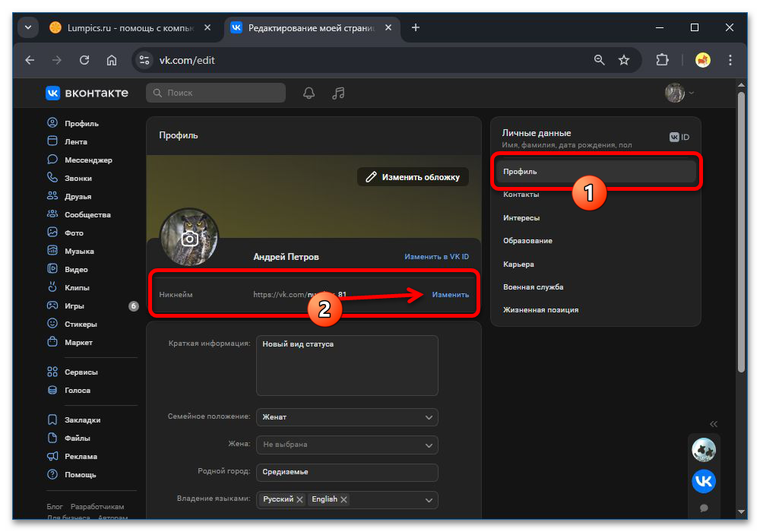Open the Жена partner dropdown
This screenshot has width=760, height=532.
[x=347, y=445]
